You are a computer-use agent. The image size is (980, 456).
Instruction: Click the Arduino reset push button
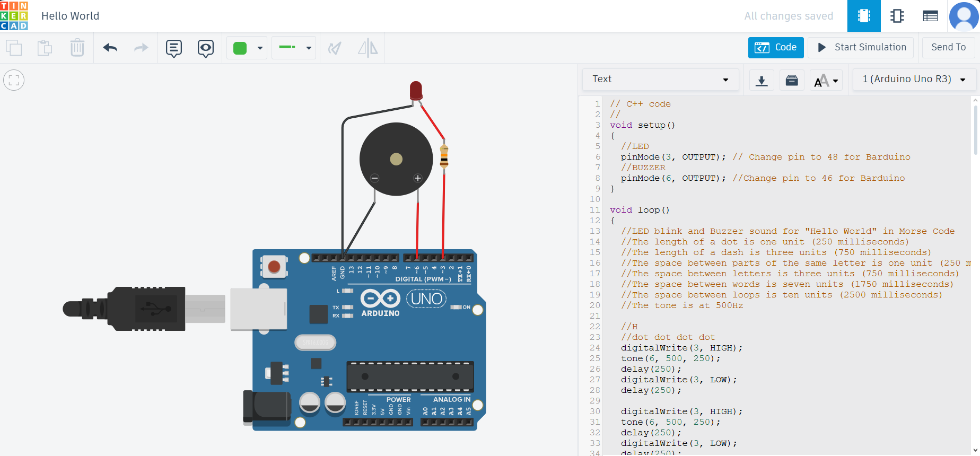[x=274, y=266]
